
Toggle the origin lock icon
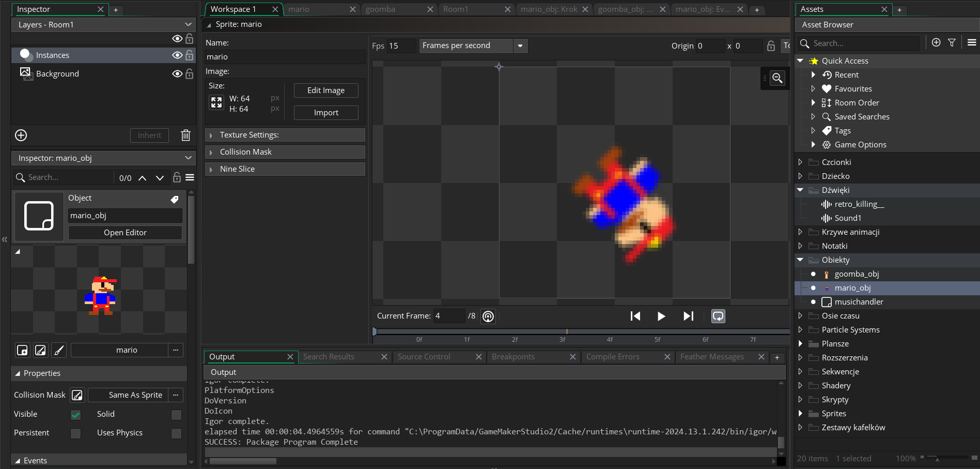(x=771, y=46)
